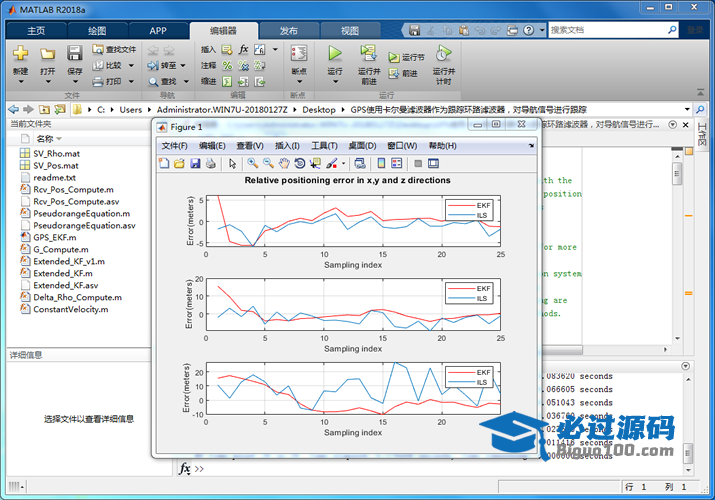
Task: Click the smart indent icon
Action: [x=227, y=82]
